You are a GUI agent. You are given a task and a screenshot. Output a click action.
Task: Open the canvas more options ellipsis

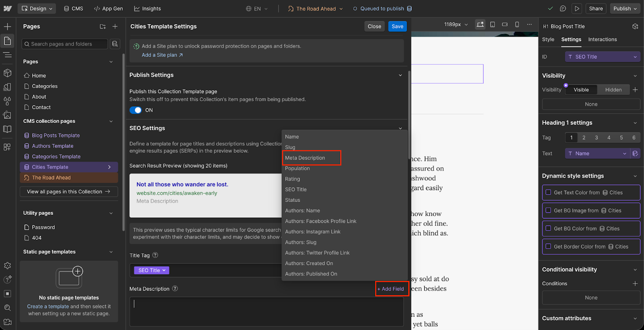click(x=529, y=25)
